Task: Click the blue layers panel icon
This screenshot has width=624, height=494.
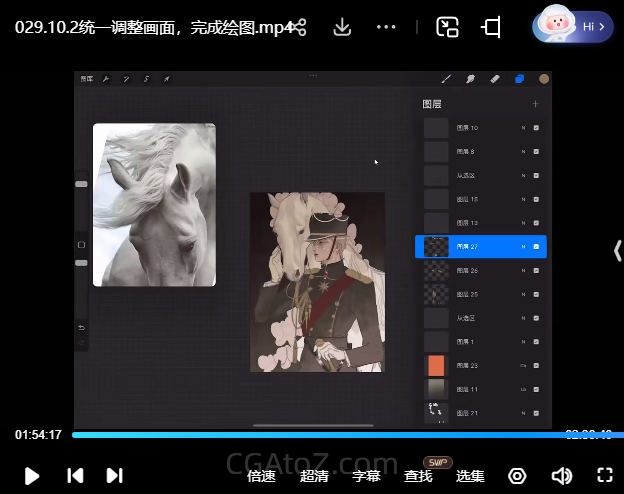Action: click(x=519, y=79)
